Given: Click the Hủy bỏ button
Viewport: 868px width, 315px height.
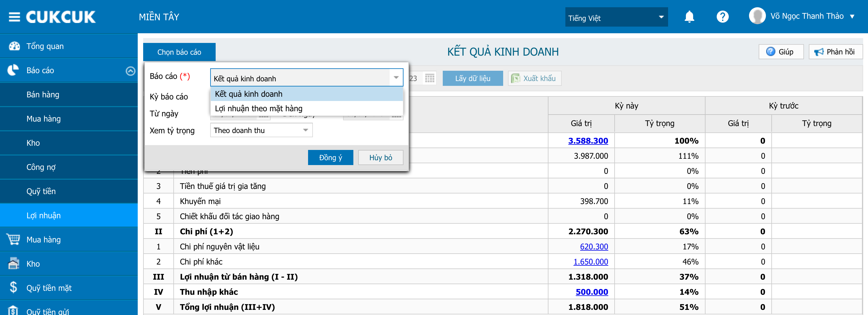Looking at the screenshot, I should click(x=381, y=157).
